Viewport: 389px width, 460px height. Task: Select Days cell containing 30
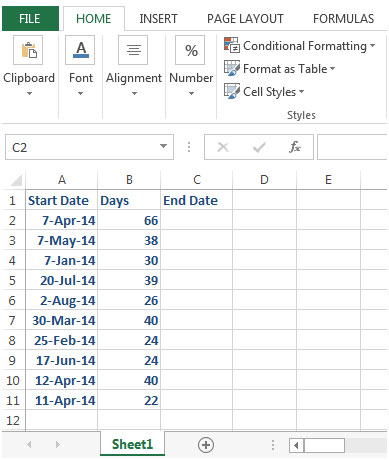tap(129, 260)
